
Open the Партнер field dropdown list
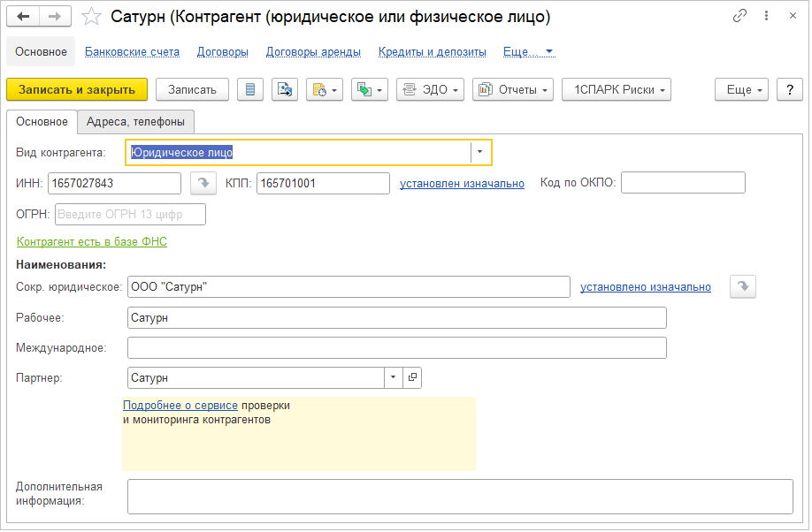coord(393,377)
